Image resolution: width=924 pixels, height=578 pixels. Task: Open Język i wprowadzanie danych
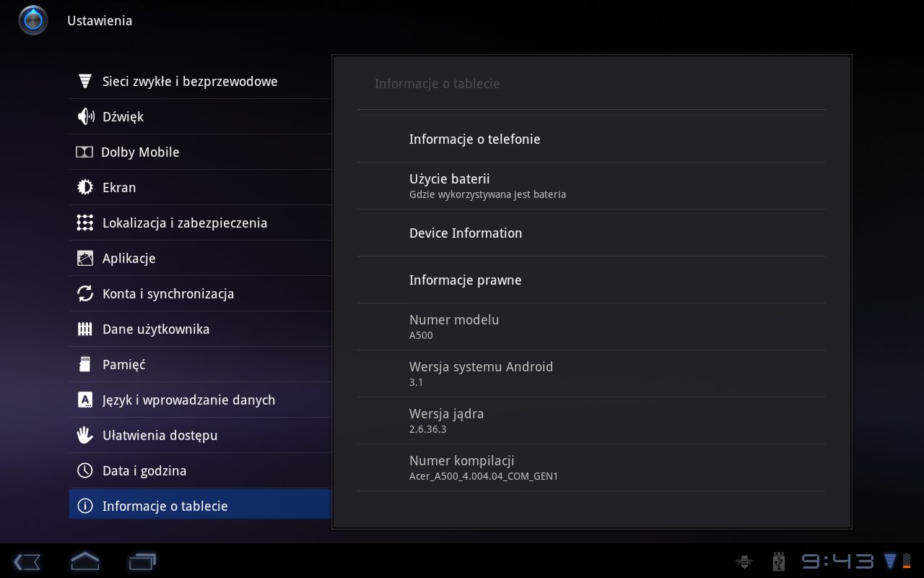pos(200,400)
